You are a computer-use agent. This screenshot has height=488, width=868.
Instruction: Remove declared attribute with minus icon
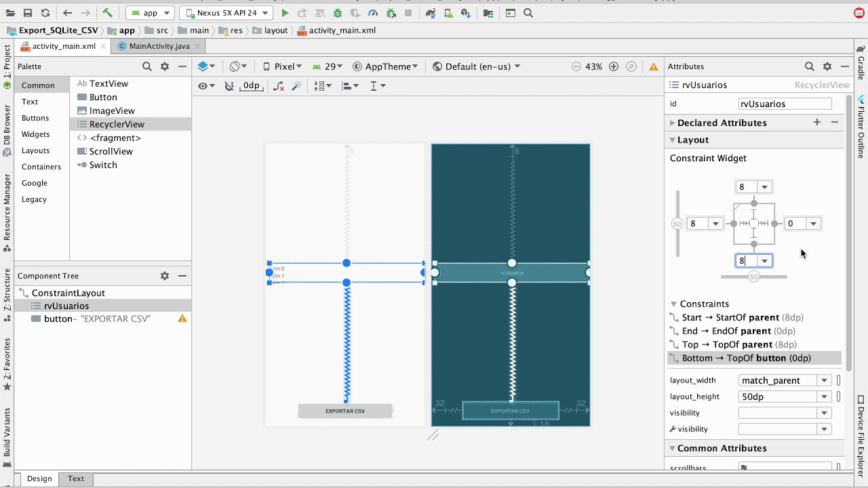coord(835,122)
